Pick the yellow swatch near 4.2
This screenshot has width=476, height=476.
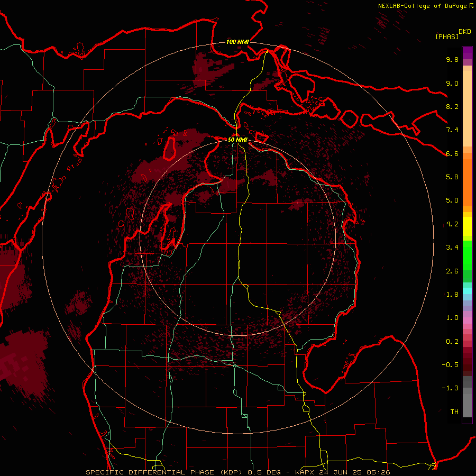pos(467,226)
